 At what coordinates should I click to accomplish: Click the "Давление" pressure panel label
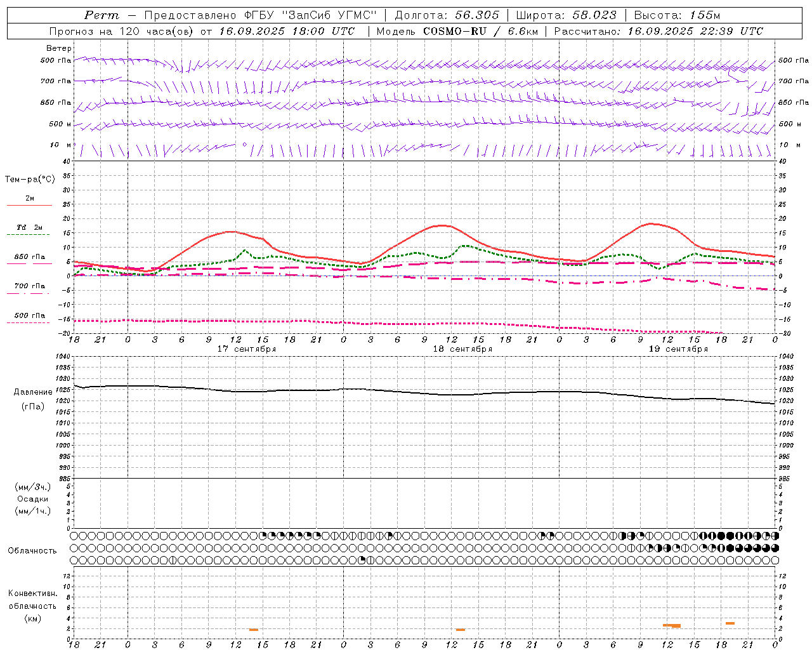33,392
